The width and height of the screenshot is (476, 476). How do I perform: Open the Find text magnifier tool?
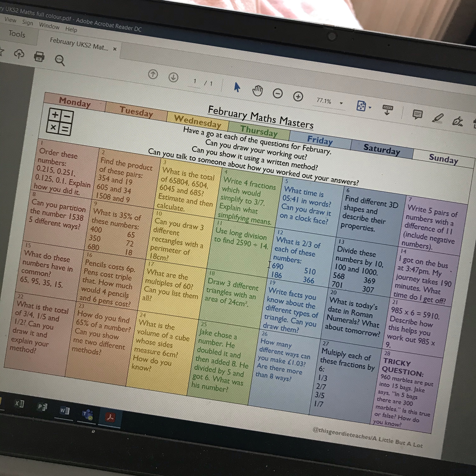point(60,60)
